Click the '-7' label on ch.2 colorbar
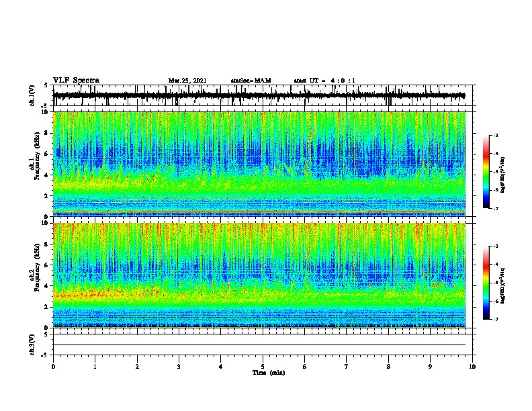Viewport: 532px width, 411px height. [495, 319]
